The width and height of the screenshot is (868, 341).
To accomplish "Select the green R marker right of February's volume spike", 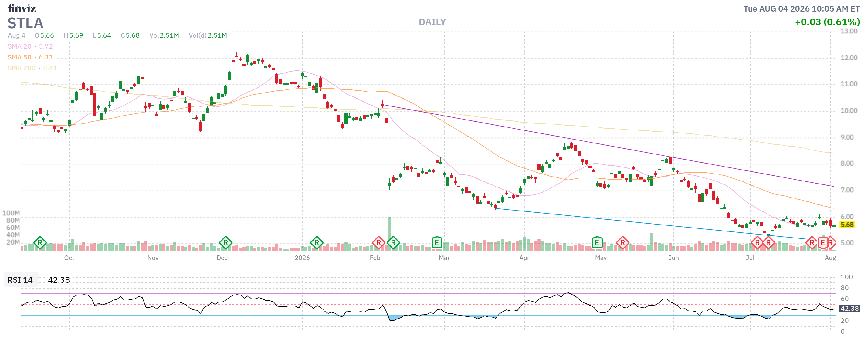I will (393, 243).
